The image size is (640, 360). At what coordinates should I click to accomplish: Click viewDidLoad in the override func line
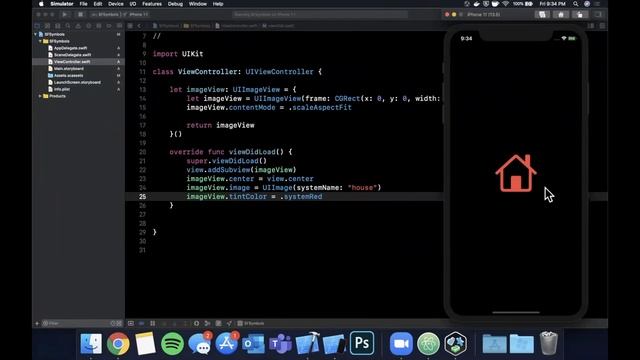pyautogui.click(x=252, y=152)
